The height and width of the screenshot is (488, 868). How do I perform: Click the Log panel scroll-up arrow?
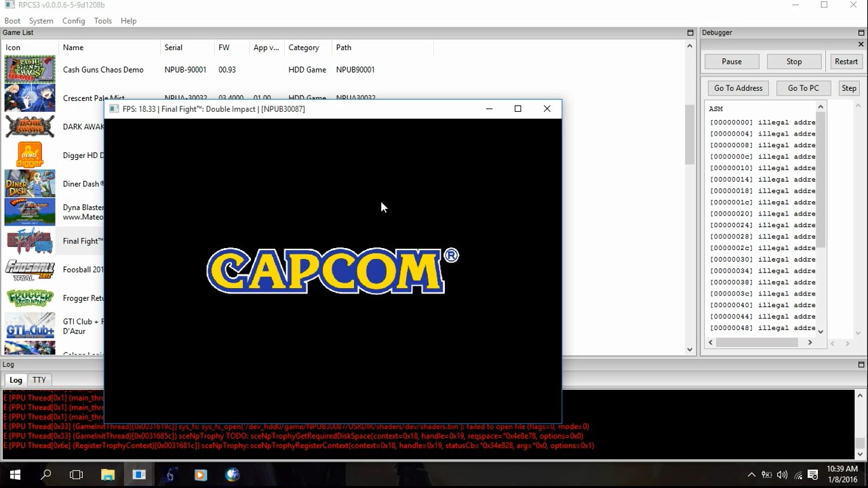click(861, 396)
